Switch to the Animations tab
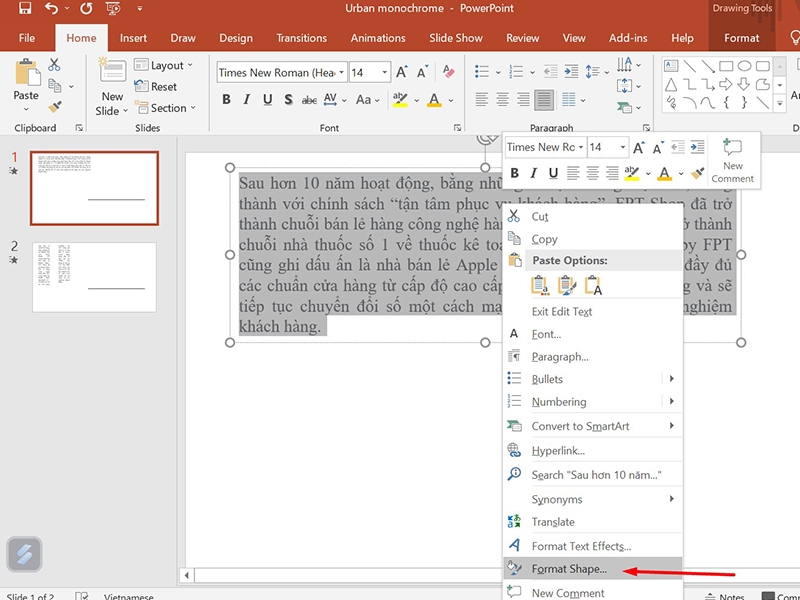800x600 pixels. (378, 38)
